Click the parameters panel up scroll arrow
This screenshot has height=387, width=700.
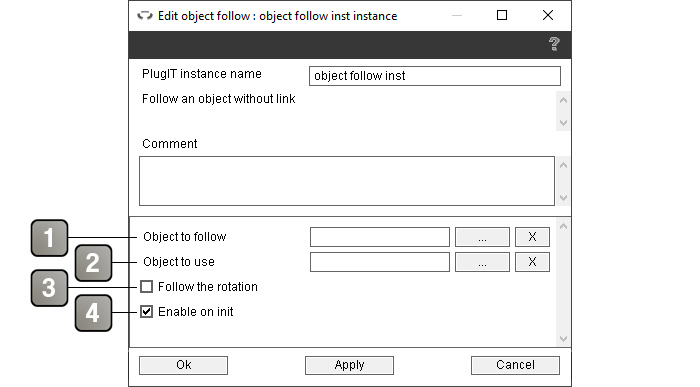click(563, 226)
